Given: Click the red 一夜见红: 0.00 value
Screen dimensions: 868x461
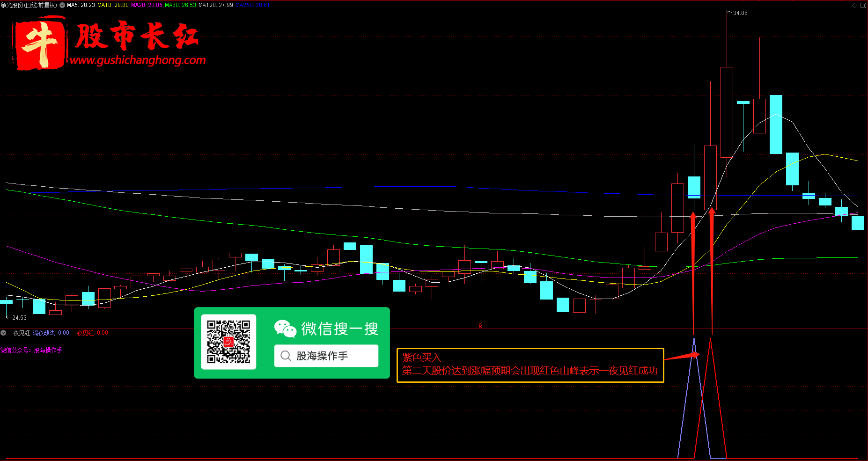Looking at the screenshot, I should click(x=90, y=333).
